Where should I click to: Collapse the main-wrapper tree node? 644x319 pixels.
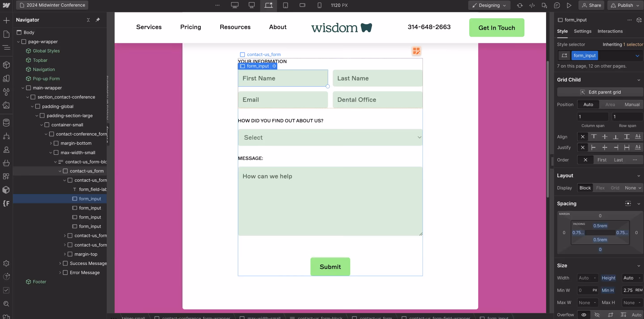(23, 88)
